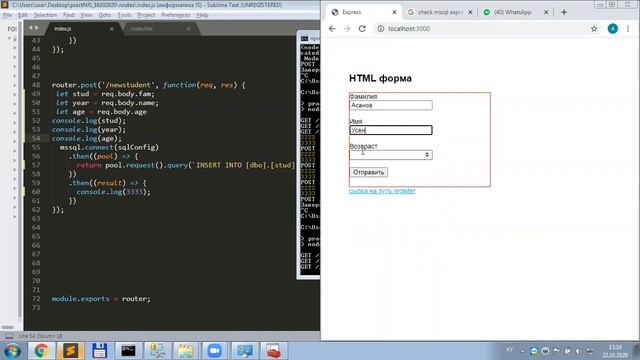Close the second Sublime editor tab
640x360 pixels.
(188, 29)
